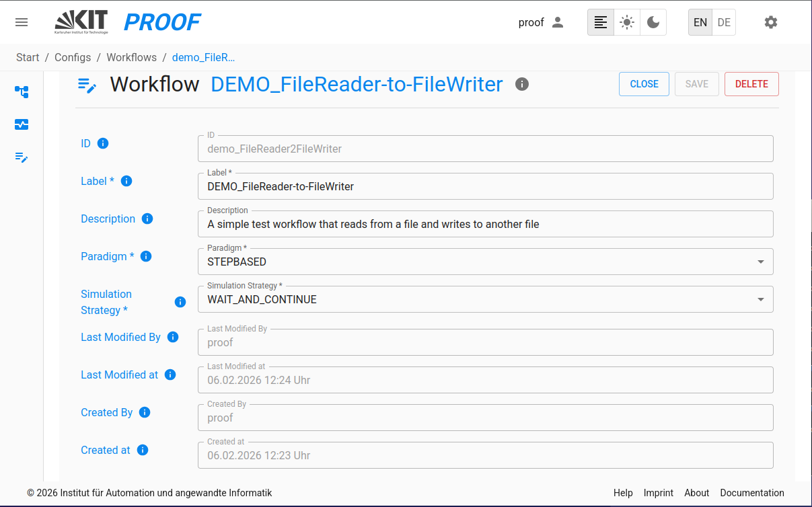Image resolution: width=812 pixels, height=507 pixels.
Task: Open the Paradigm dropdown
Action: 486,262
